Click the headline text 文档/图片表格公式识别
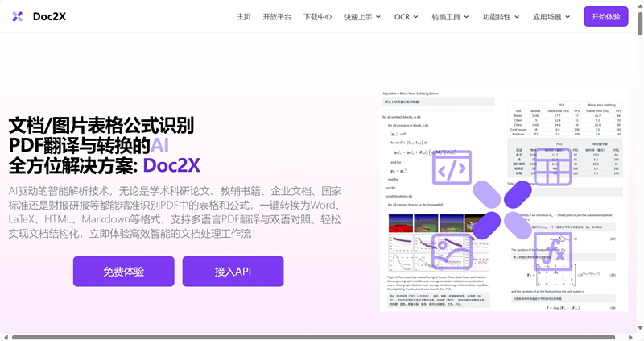Image resolution: width=644 pixels, height=341 pixels. (x=101, y=126)
